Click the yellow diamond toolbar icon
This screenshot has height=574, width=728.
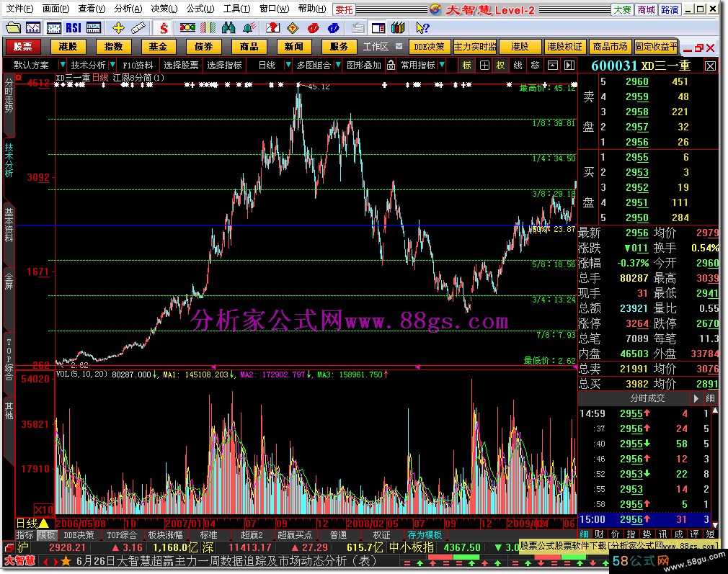[x=293, y=28]
